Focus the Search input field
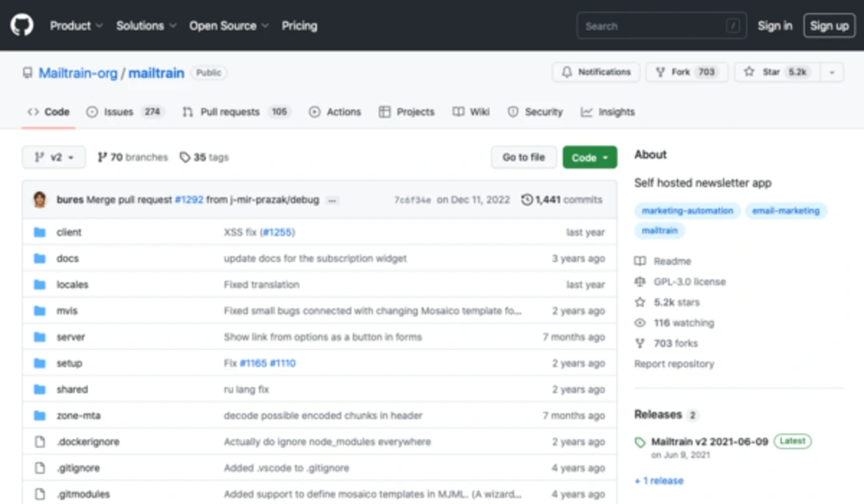Viewport: 864px width, 504px height. pyautogui.click(x=662, y=26)
